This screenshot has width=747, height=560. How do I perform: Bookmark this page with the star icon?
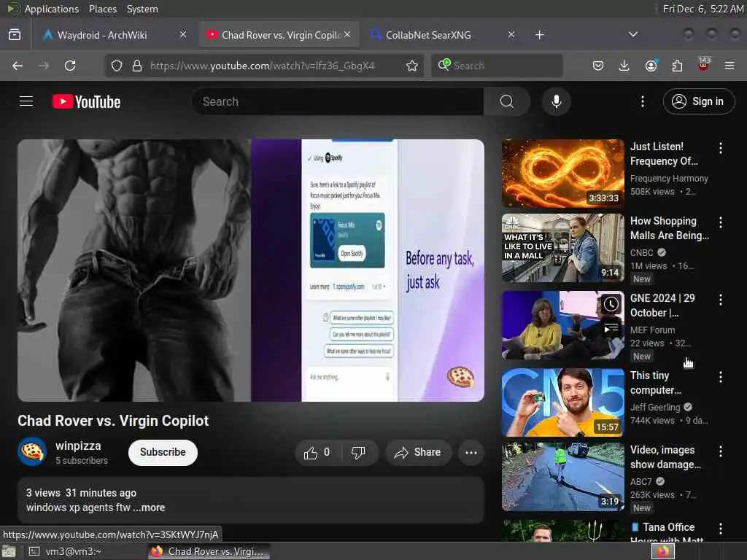click(x=412, y=66)
